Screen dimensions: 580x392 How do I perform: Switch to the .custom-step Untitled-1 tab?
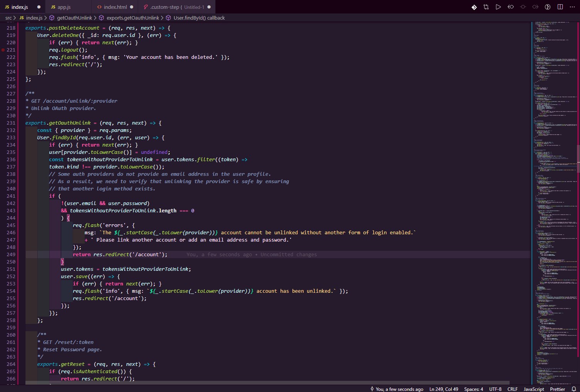[x=177, y=7]
